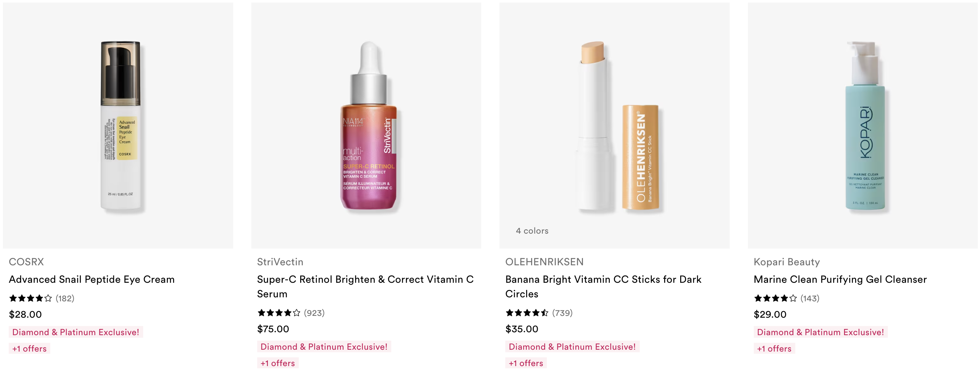980x369 pixels.
Task: Click the 4 colors label on CC stick
Action: [532, 231]
